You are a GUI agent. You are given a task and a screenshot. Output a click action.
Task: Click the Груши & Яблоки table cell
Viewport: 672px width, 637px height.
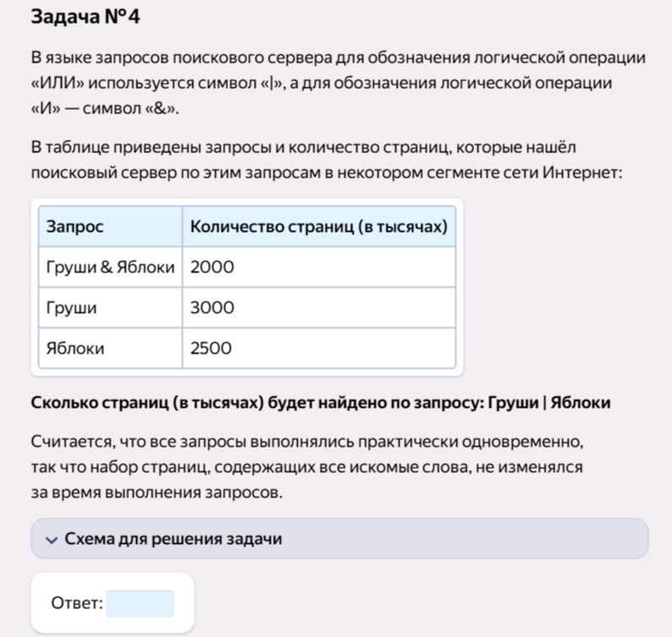tap(111, 266)
